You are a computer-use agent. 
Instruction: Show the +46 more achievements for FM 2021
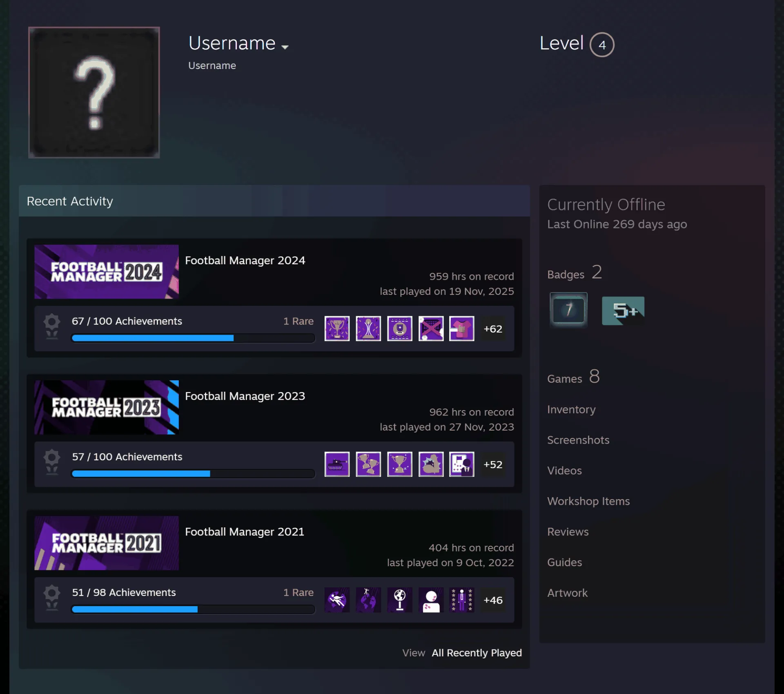tap(493, 600)
